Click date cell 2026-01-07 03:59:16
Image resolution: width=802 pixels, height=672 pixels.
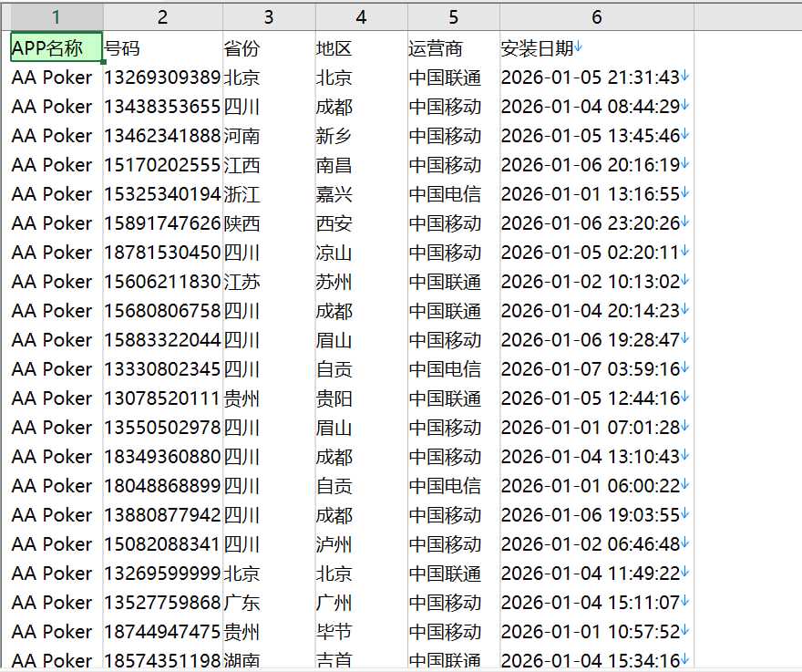coord(597,369)
